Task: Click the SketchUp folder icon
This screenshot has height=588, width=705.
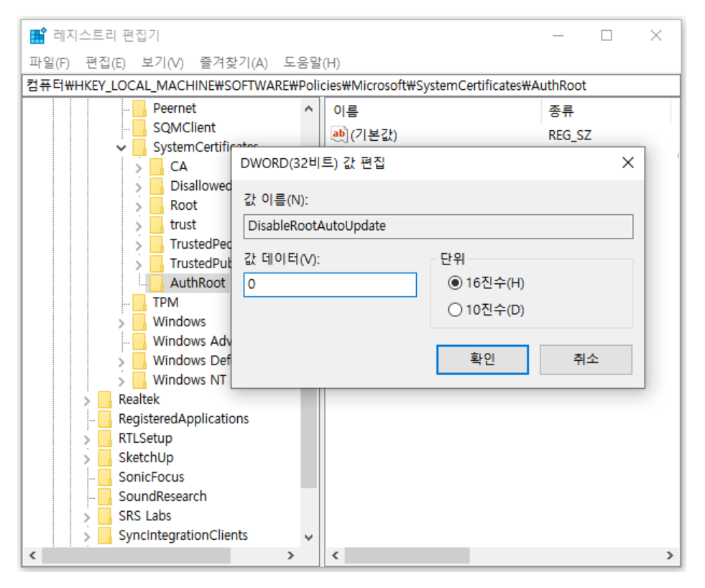Action: pyautogui.click(x=105, y=457)
